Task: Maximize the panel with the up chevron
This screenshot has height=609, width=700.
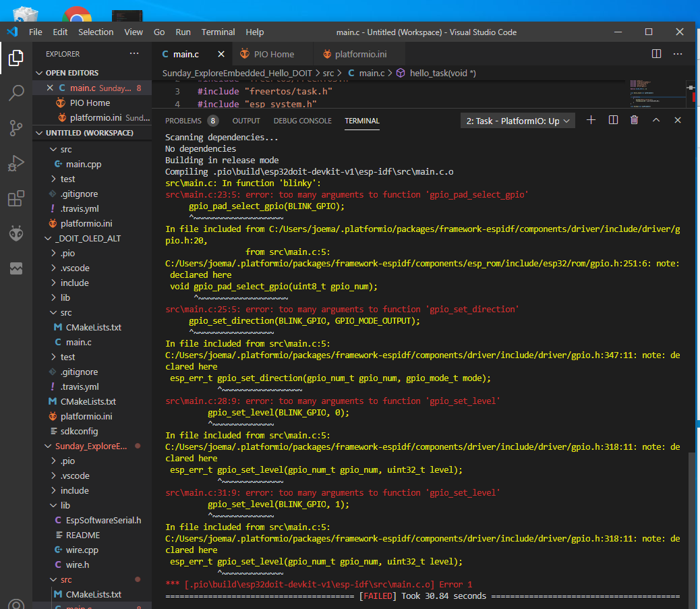Action: 655,120
